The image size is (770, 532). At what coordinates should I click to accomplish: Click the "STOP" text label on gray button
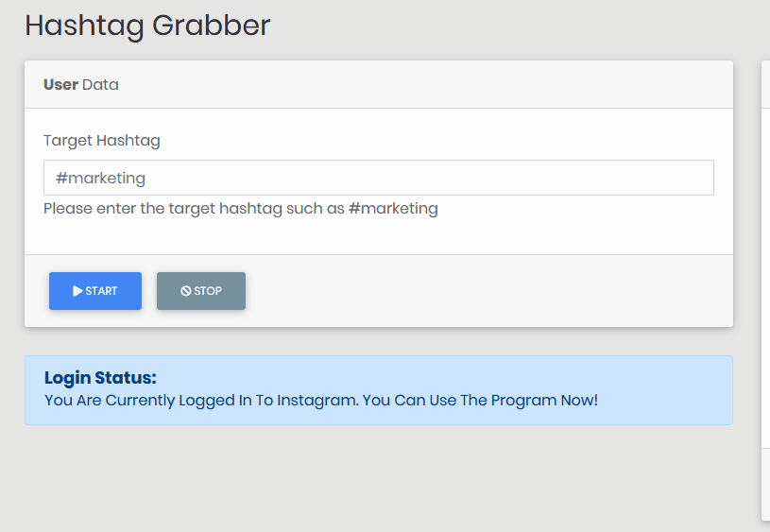click(x=208, y=291)
